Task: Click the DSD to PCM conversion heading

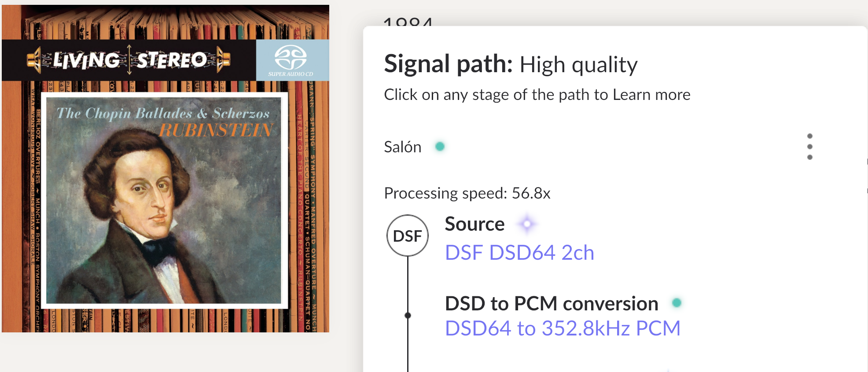Action: click(x=552, y=303)
